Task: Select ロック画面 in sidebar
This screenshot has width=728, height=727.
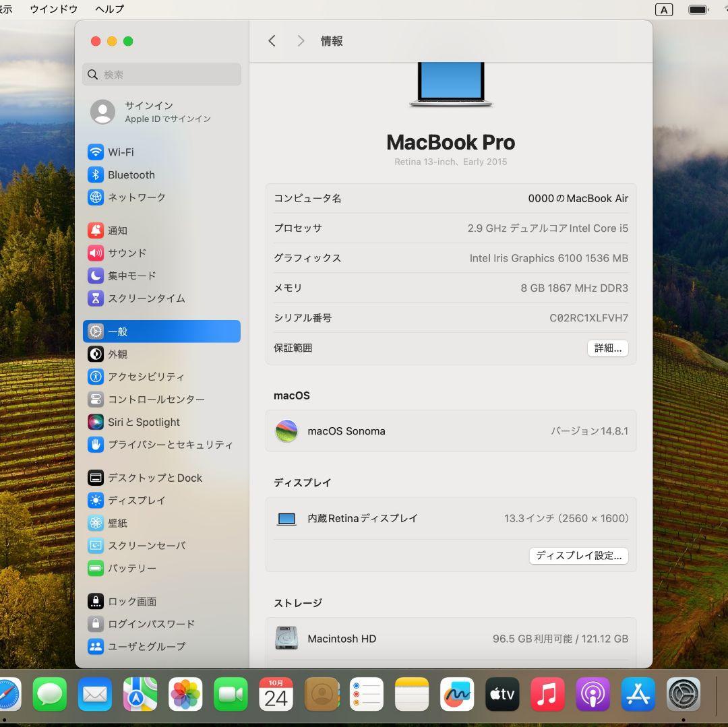Action: (x=162, y=601)
